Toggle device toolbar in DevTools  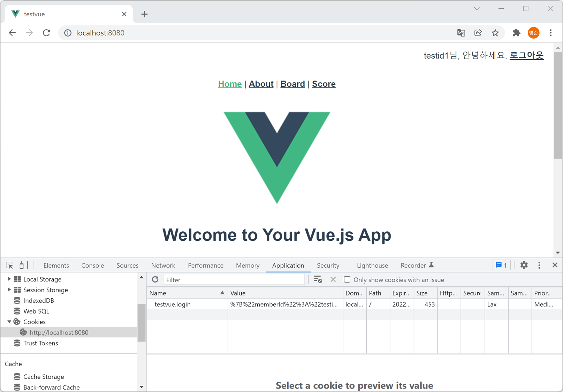coord(23,265)
